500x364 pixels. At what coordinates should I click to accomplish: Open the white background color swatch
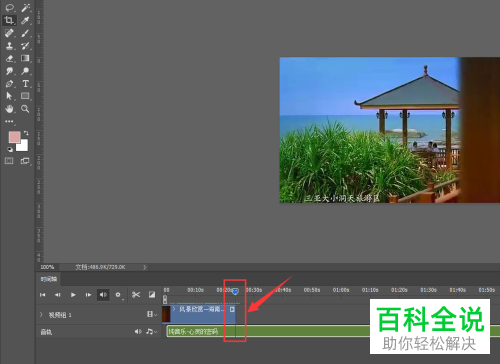(x=24, y=146)
